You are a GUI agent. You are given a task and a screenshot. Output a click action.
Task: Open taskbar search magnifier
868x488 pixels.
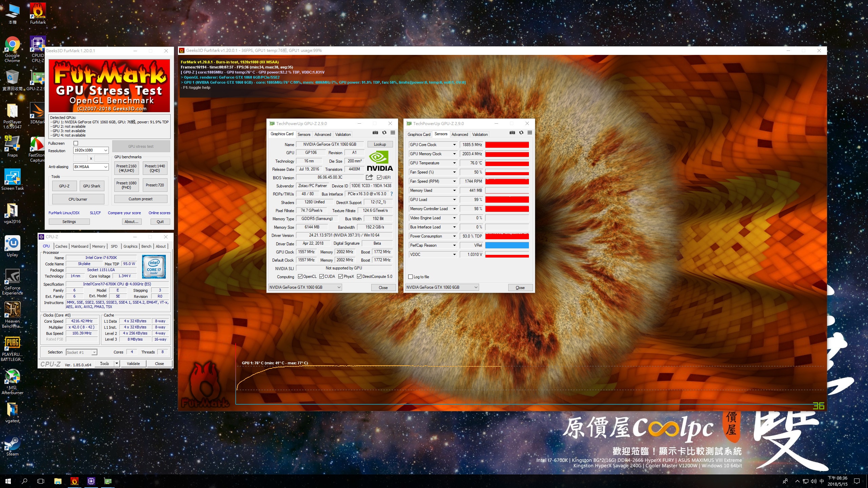pyautogui.click(x=24, y=481)
